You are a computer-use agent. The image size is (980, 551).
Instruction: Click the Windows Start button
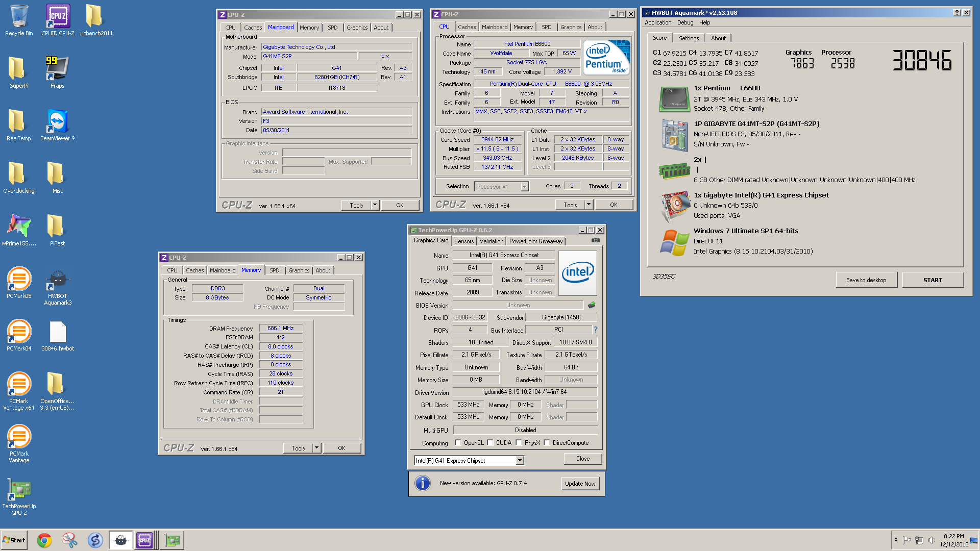click(14, 540)
